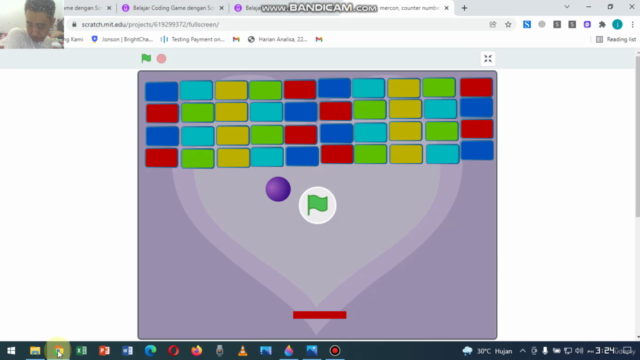Share this page from the address bar
The height and width of the screenshot is (360, 640).
tap(493, 24)
